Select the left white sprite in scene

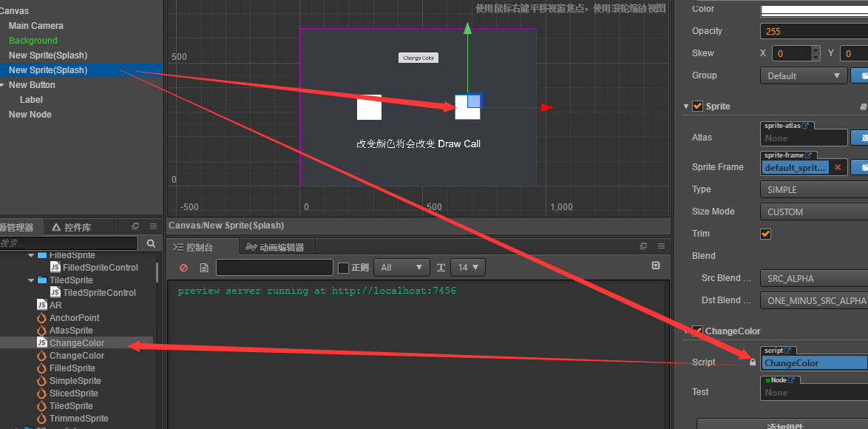(x=369, y=107)
